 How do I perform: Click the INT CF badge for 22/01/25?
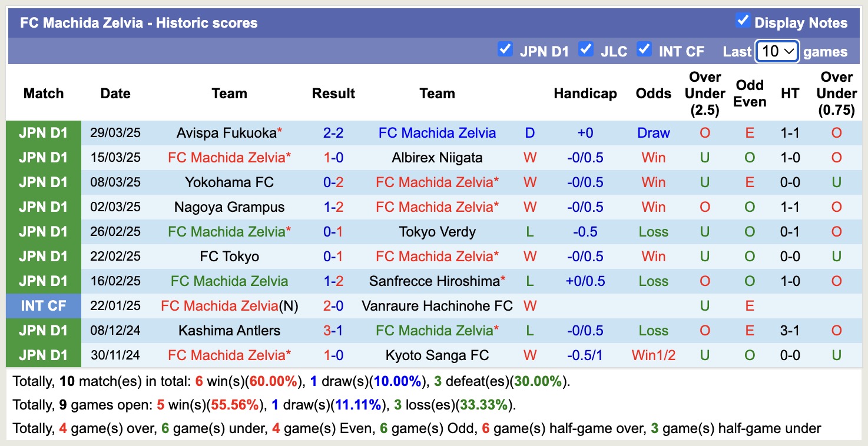[x=44, y=305]
